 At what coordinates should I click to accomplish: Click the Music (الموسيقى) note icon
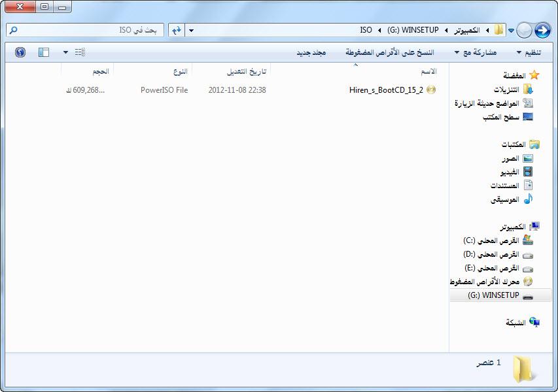click(528, 199)
